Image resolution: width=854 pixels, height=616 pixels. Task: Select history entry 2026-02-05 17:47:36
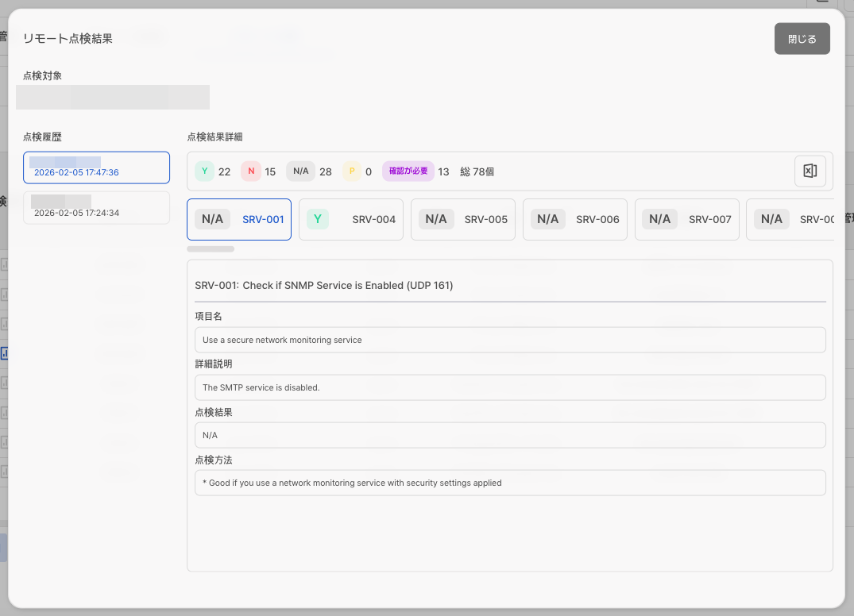click(96, 167)
